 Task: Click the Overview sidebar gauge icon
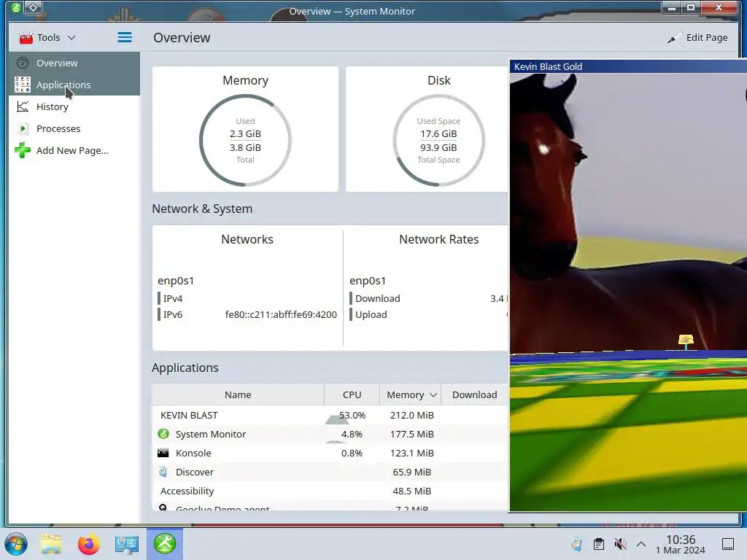coord(23,63)
